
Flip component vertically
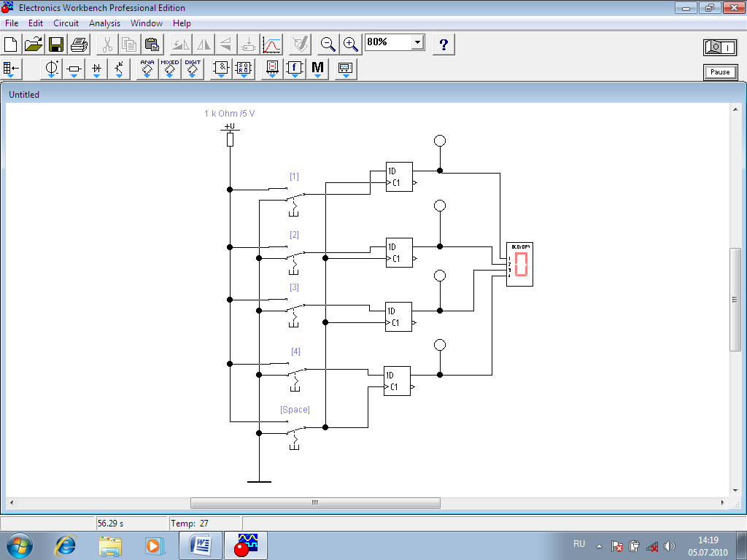click(226, 44)
